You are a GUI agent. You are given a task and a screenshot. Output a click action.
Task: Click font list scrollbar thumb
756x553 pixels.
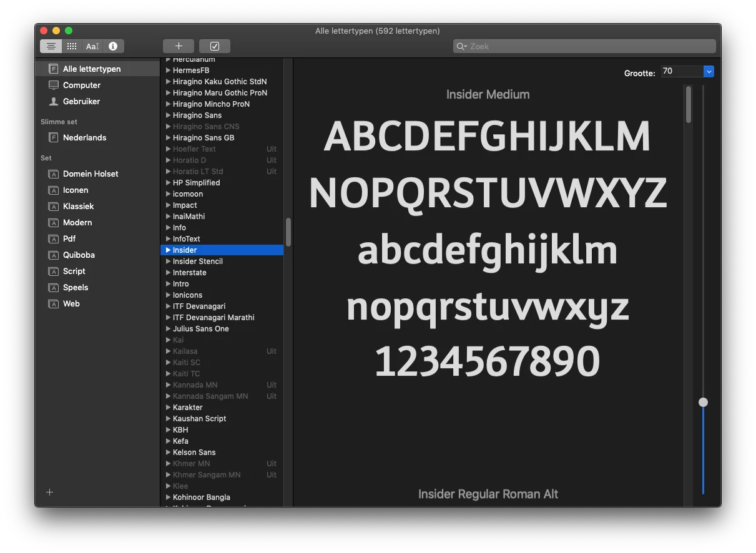tap(288, 232)
